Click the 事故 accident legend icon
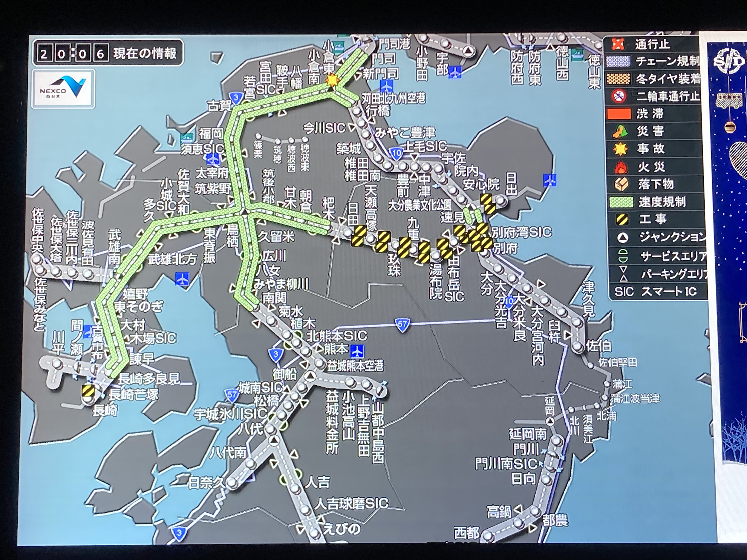747x560 pixels. pyautogui.click(x=620, y=149)
